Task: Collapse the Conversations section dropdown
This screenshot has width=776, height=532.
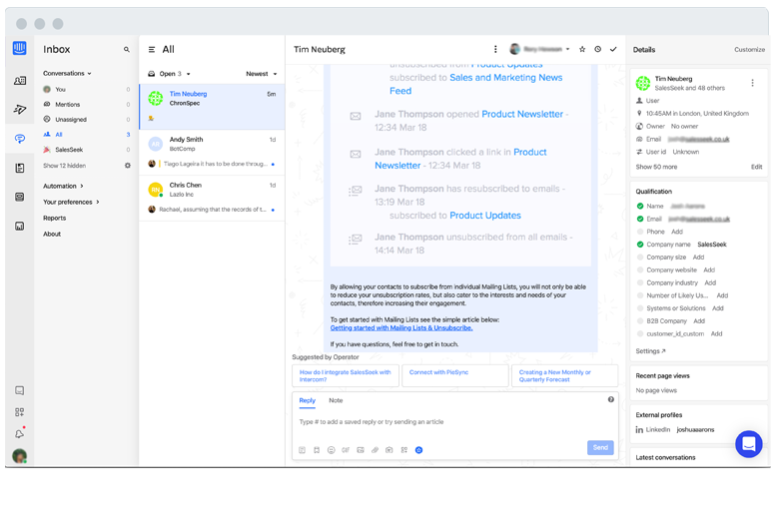Action: point(67,73)
